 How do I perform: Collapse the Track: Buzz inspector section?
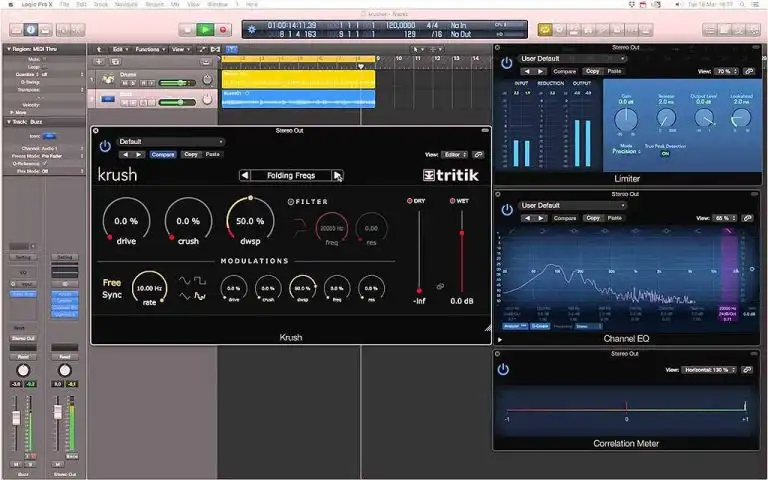point(8,121)
